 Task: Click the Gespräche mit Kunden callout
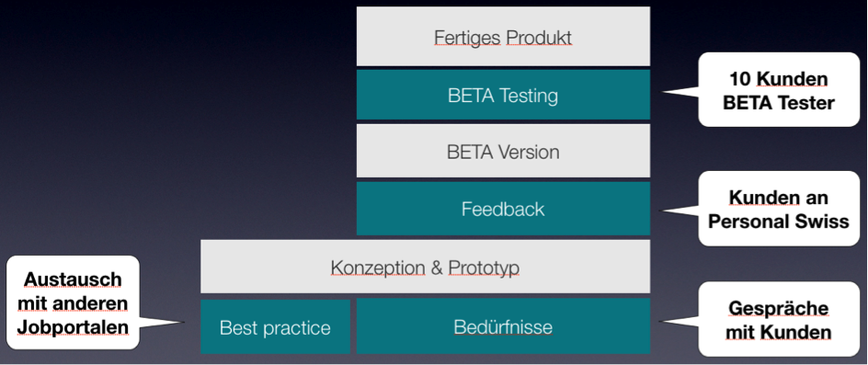click(778, 320)
